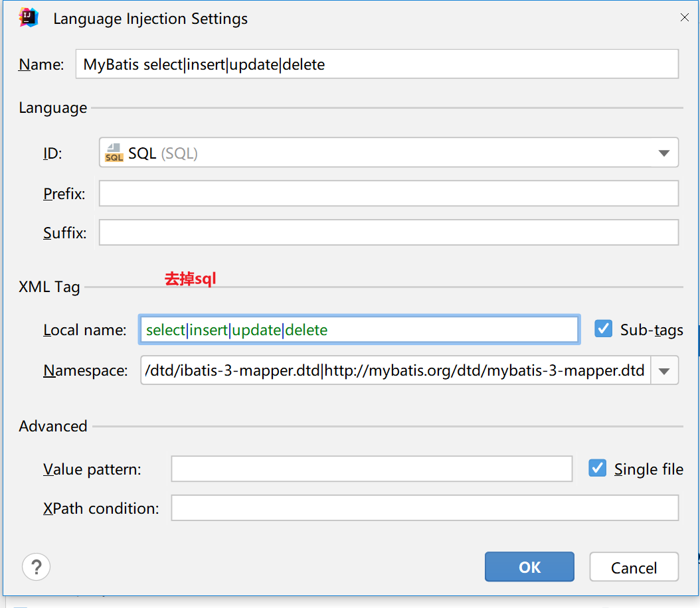
Task: Click the Namespace: label
Action: [85, 370]
